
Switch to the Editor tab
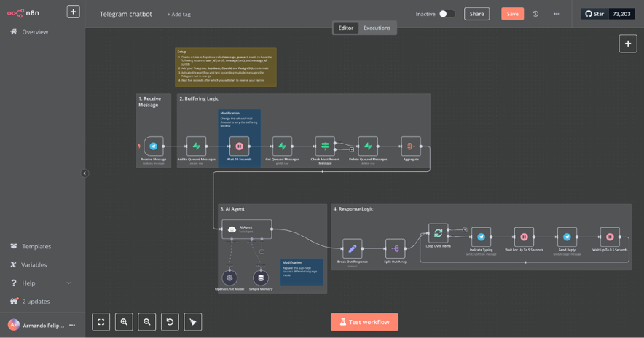coord(346,28)
